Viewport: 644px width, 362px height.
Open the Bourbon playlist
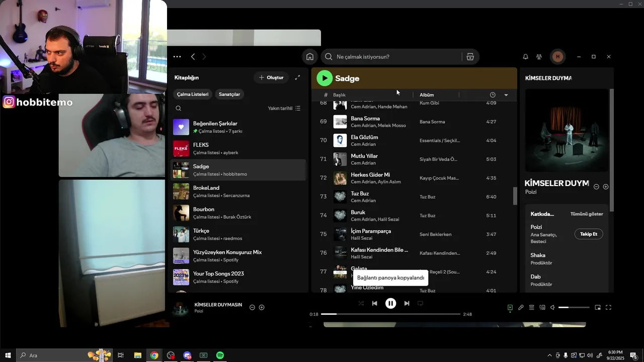238,213
